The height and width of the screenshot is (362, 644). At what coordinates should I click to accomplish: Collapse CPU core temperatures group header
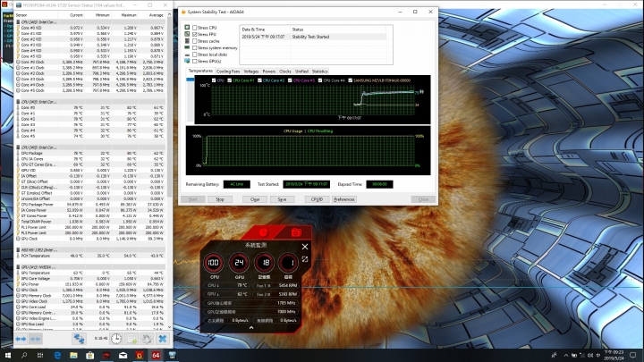(x=90, y=102)
